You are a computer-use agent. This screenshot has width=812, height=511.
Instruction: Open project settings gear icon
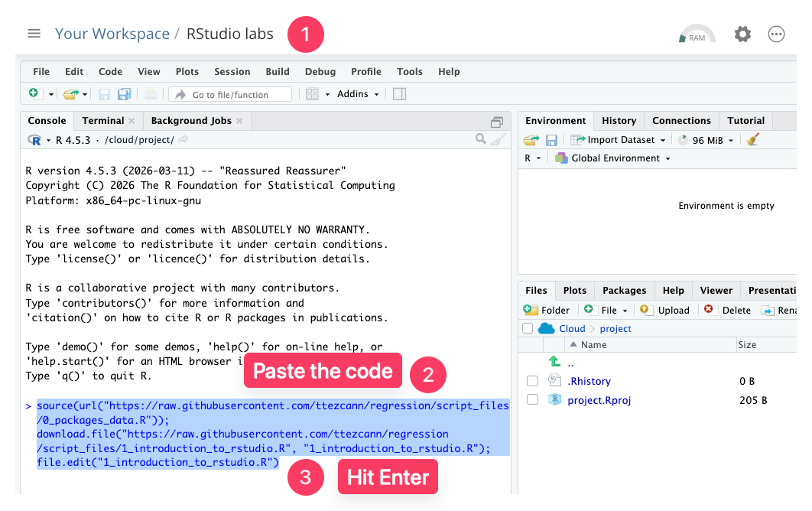click(x=742, y=34)
